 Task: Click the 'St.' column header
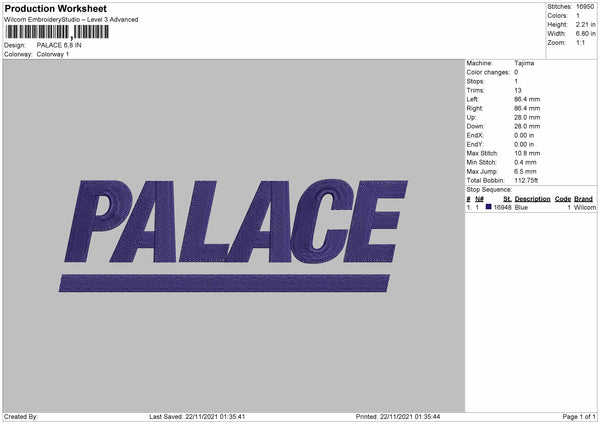(507, 199)
